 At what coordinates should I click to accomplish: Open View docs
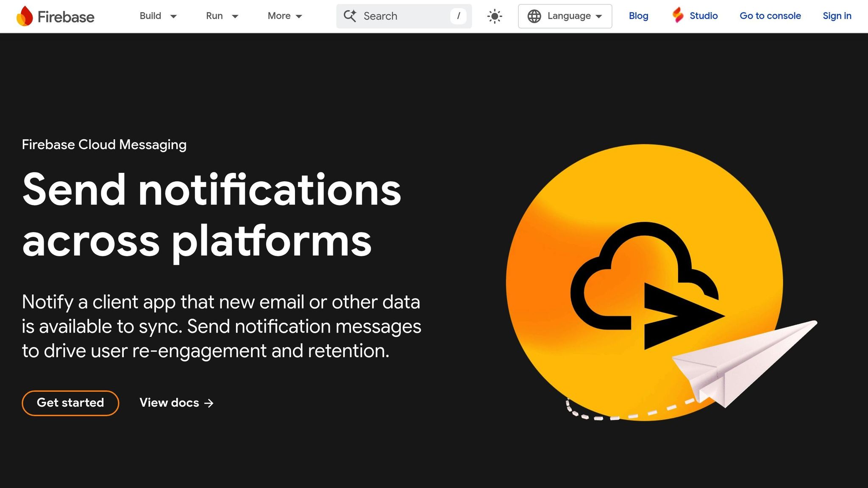pos(169,403)
